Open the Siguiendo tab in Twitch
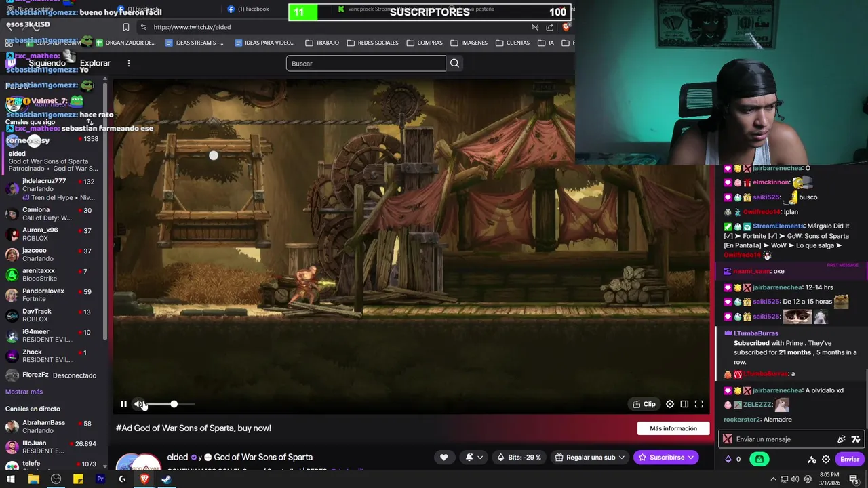 (47, 63)
